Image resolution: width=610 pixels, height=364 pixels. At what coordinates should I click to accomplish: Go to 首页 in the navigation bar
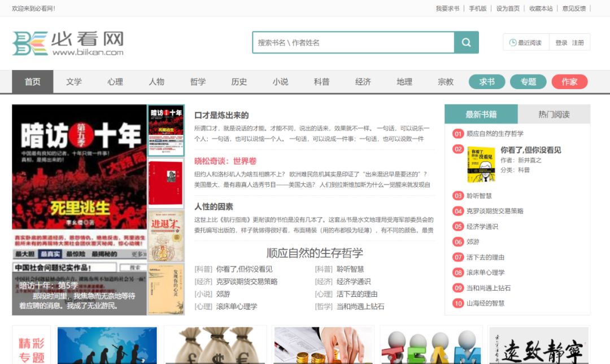click(x=32, y=81)
